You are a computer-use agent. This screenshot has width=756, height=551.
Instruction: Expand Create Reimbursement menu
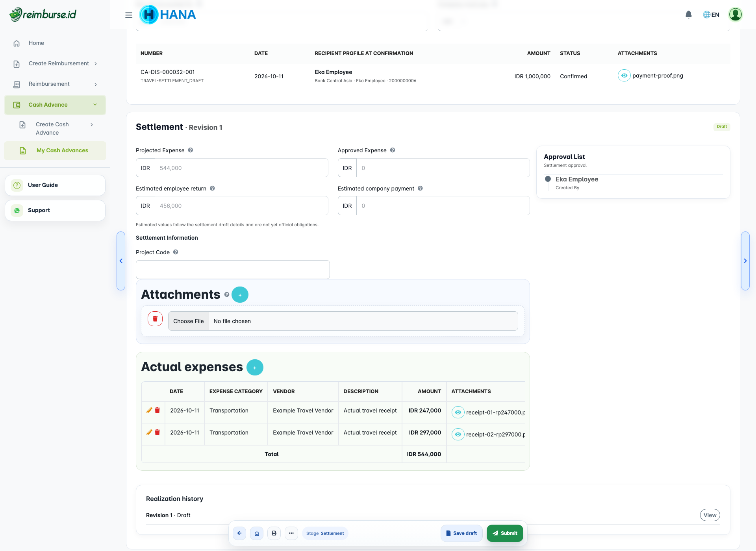55,63
